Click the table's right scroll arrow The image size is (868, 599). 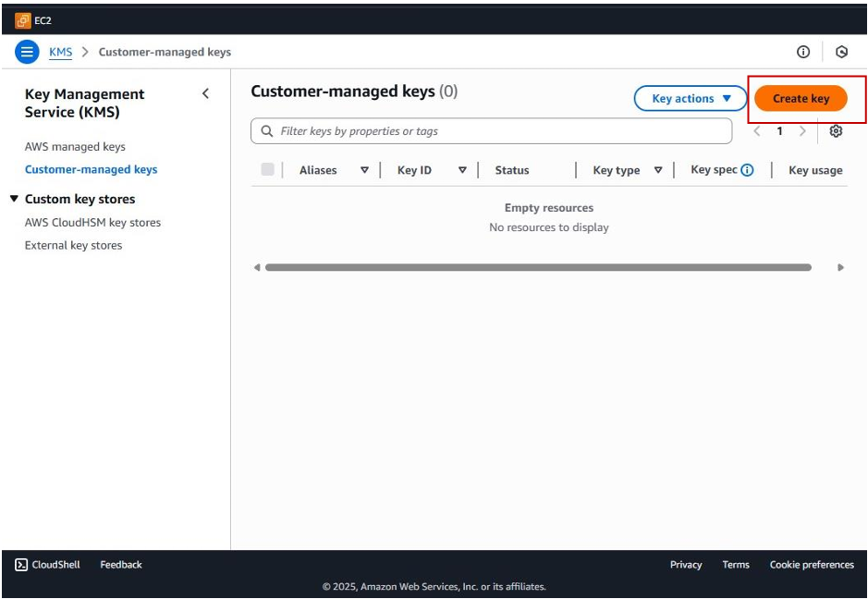(x=840, y=267)
